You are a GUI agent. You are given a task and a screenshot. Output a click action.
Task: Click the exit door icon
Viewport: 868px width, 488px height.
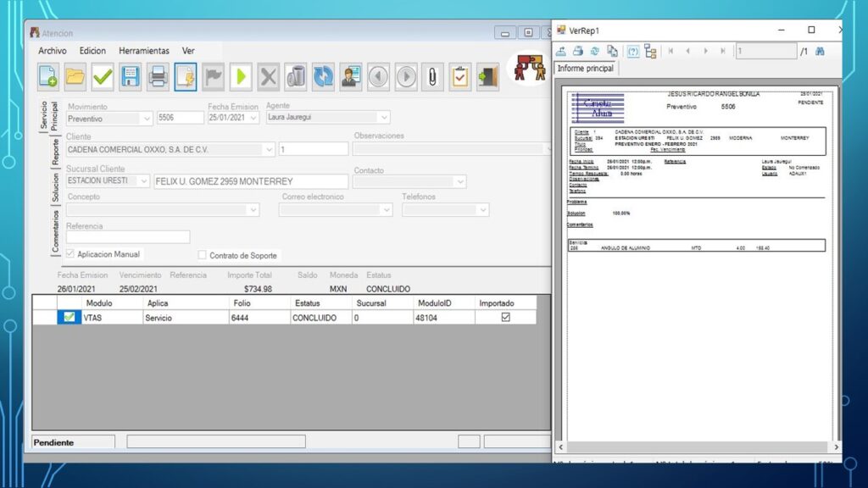487,77
